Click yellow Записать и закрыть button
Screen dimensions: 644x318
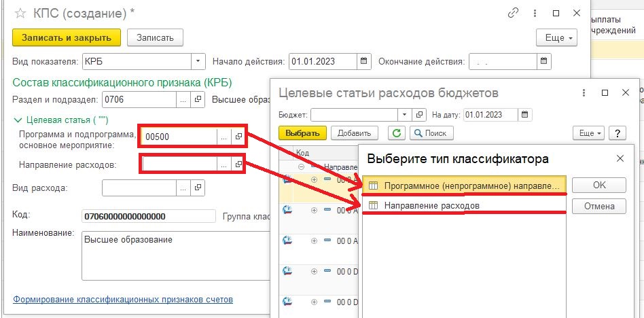[67, 37]
